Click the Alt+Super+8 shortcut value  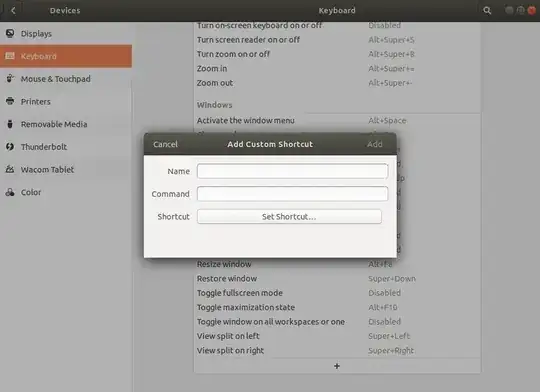(391, 54)
